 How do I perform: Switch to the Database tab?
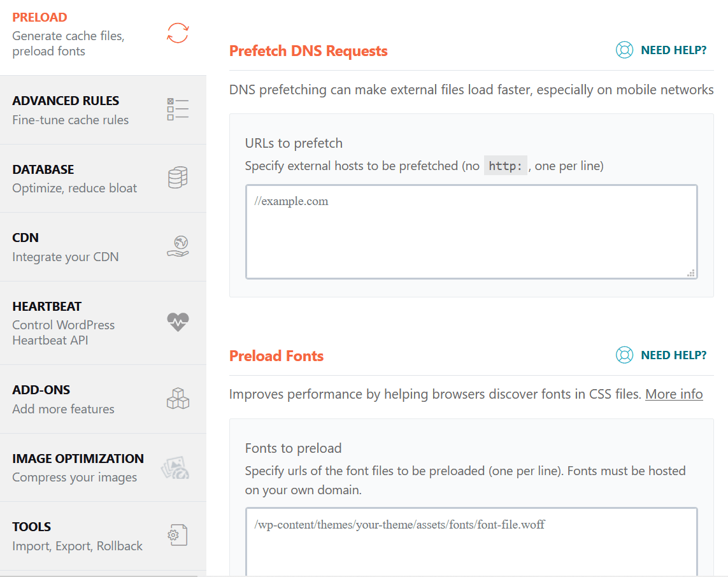(74, 178)
